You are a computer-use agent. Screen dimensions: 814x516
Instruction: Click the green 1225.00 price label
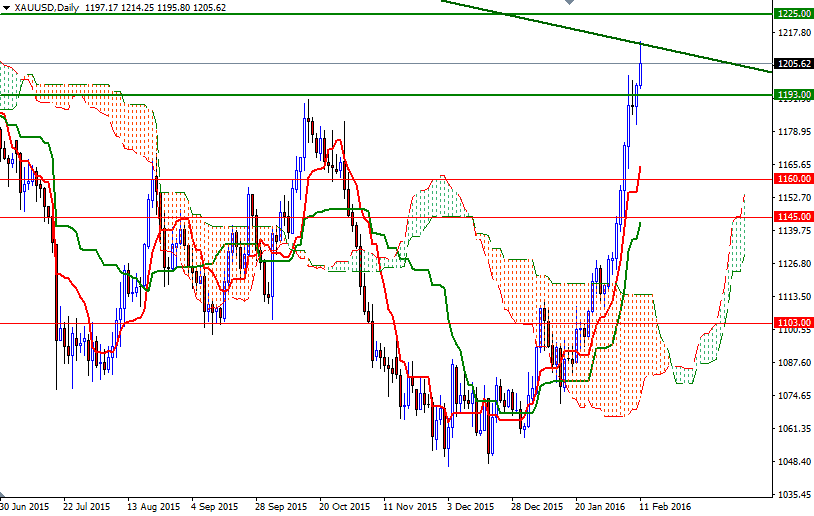[793, 14]
